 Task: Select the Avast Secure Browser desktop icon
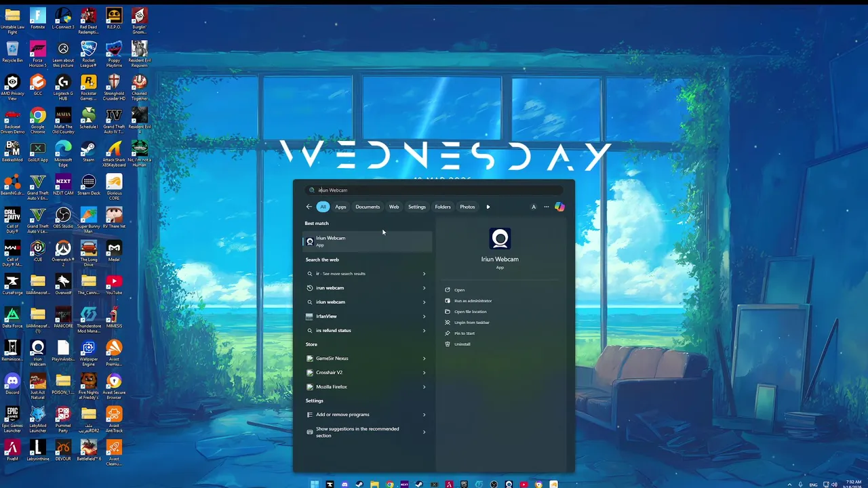tap(114, 386)
